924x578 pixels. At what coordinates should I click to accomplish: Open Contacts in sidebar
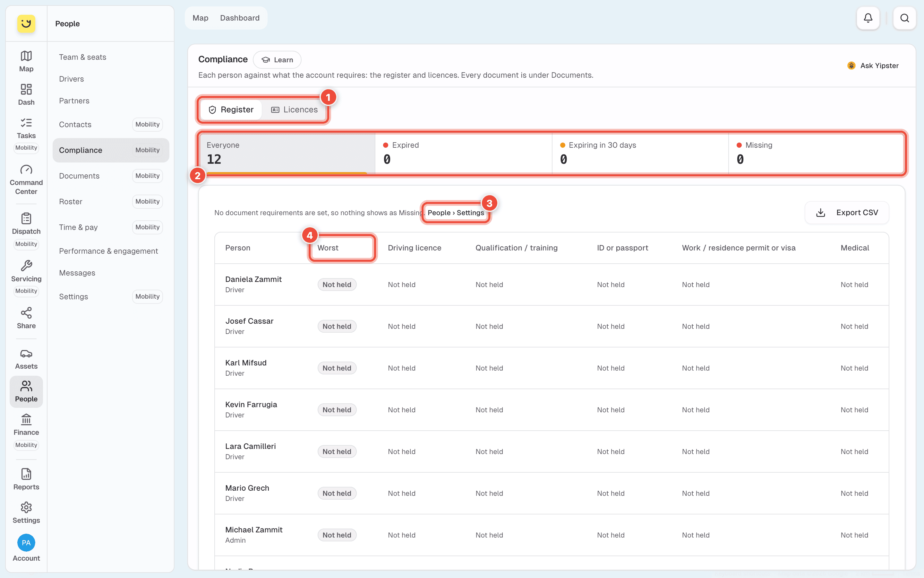tap(111, 124)
